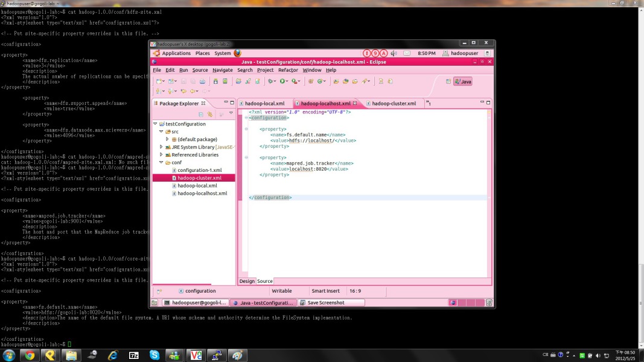Click the hadoopuser@gogoli terminal taskbar button
644x362 pixels.
click(195, 303)
